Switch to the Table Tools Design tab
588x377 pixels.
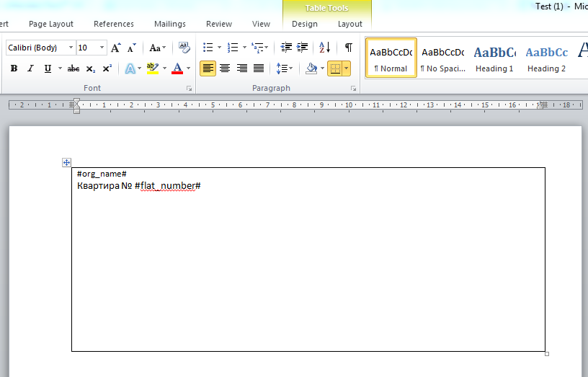304,24
